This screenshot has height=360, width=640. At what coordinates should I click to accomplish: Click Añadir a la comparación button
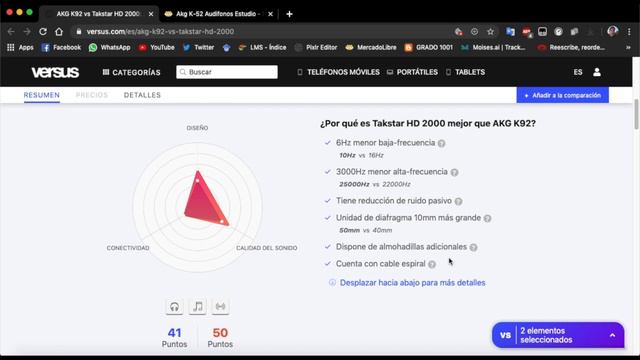point(562,95)
